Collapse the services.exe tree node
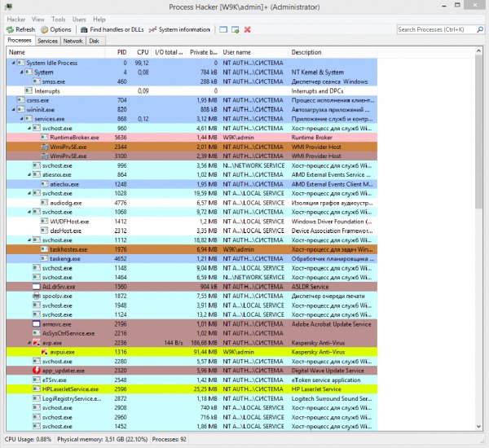The height and width of the screenshot is (448, 489). coord(21,119)
